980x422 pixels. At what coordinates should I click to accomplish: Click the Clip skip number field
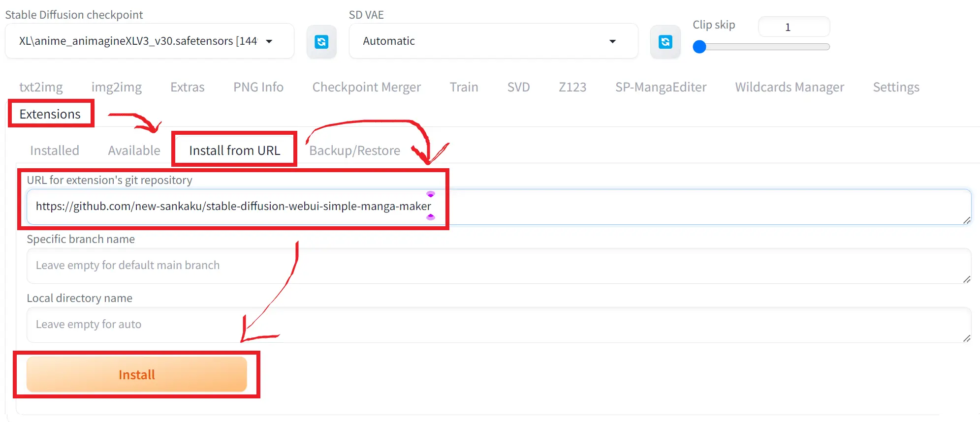point(794,27)
